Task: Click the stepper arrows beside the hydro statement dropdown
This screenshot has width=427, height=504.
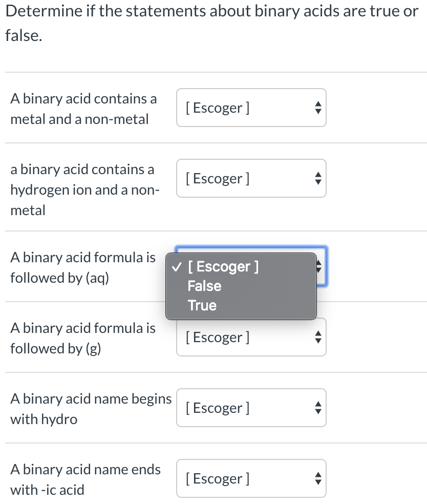Action: [318, 408]
